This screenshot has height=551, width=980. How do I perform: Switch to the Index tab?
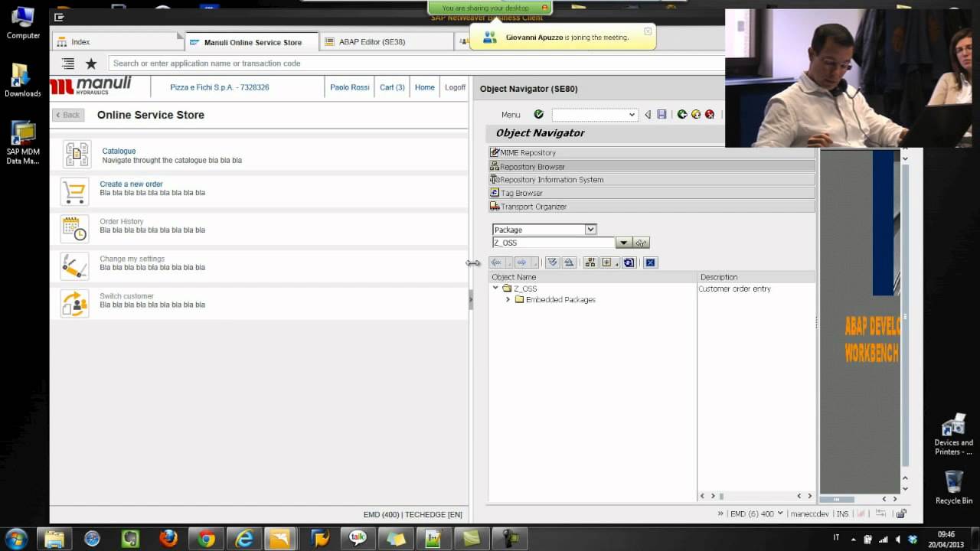pyautogui.click(x=117, y=42)
